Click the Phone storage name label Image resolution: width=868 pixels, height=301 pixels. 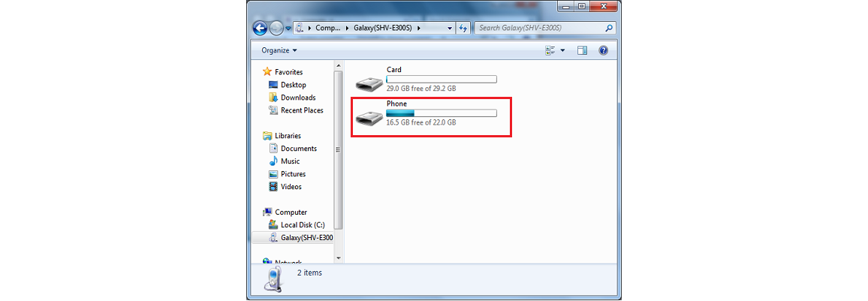point(396,104)
